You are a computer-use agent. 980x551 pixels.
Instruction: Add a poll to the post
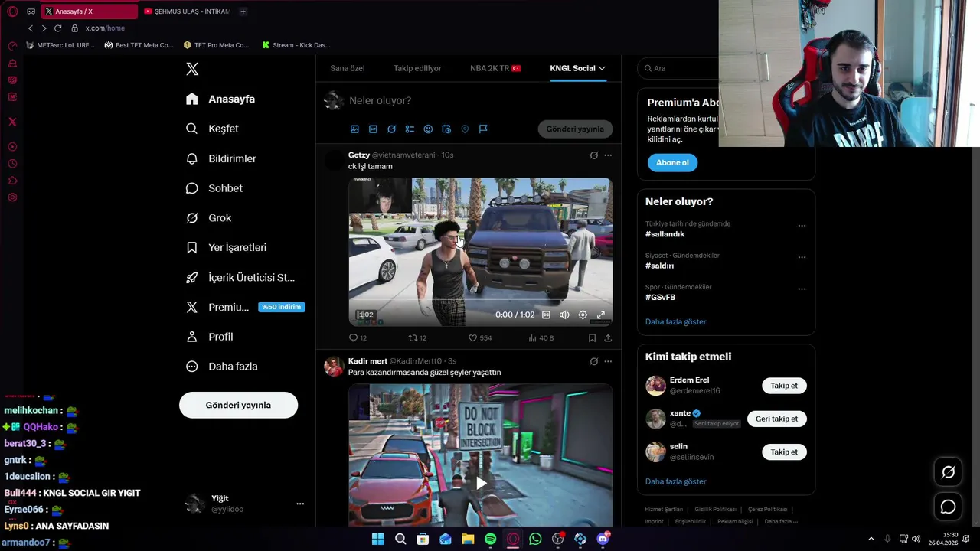click(x=410, y=129)
